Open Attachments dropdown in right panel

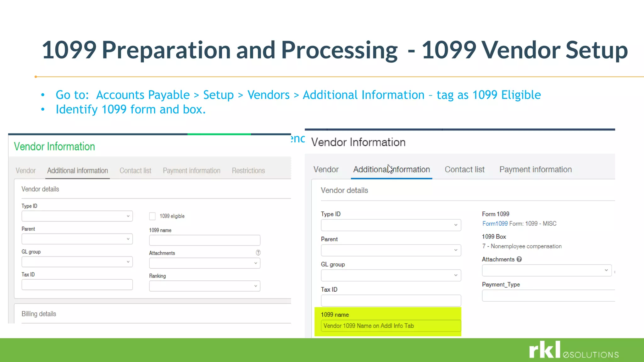[547, 270]
